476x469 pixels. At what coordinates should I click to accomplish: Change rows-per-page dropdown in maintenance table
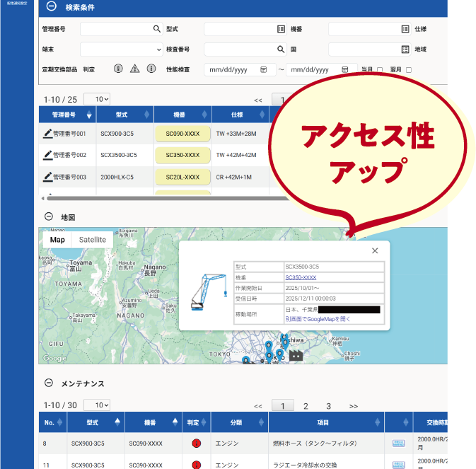[97, 405]
